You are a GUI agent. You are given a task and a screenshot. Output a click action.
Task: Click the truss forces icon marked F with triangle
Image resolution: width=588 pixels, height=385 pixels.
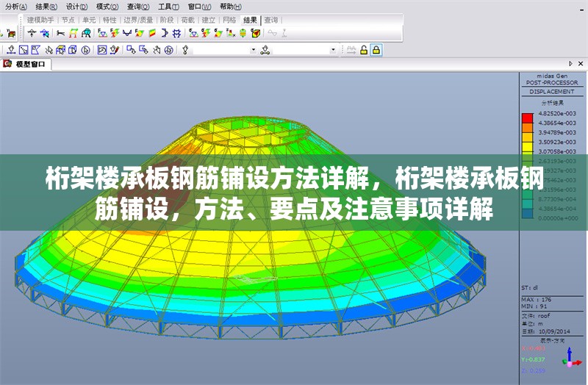point(102,33)
